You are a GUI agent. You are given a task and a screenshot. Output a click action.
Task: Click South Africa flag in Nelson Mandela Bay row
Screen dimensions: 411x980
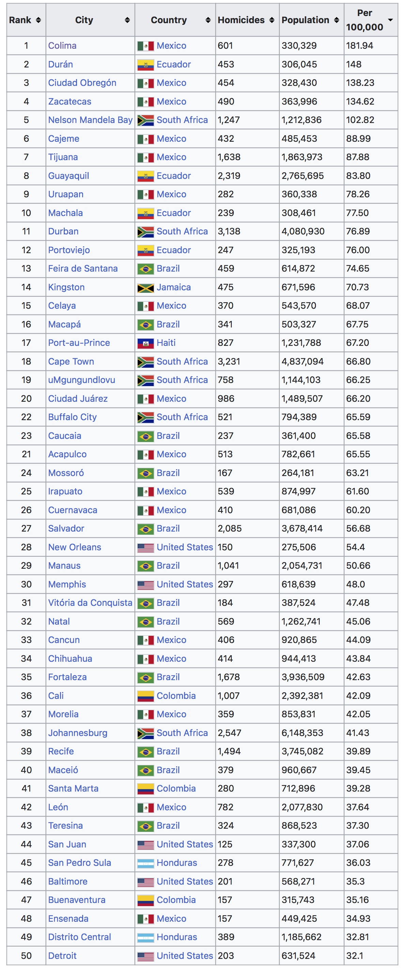coord(146,120)
